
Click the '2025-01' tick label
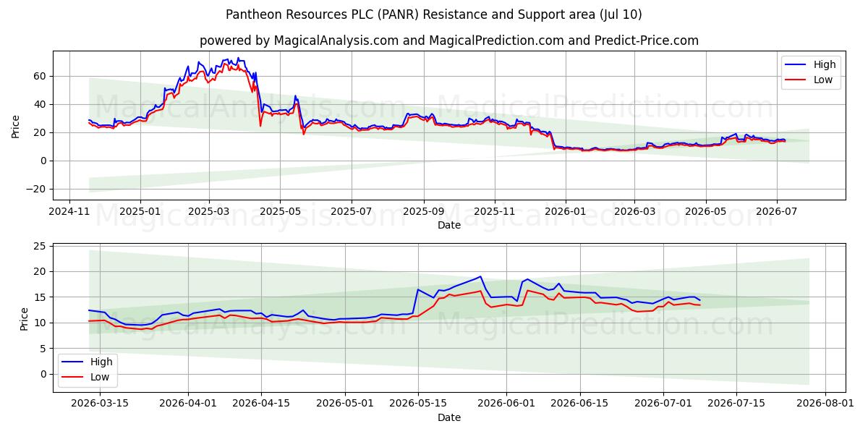(140, 212)
